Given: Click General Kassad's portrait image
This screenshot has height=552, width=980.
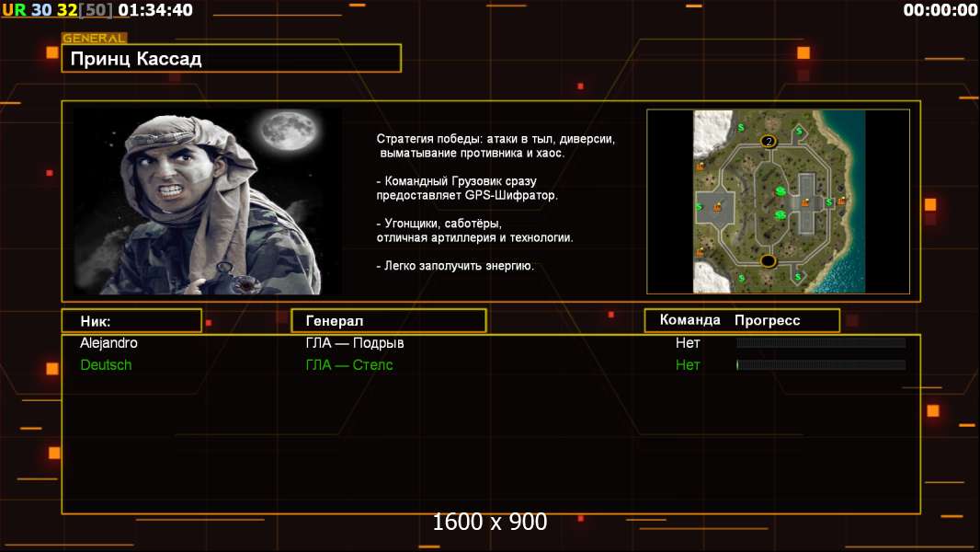Looking at the screenshot, I should (207, 202).
